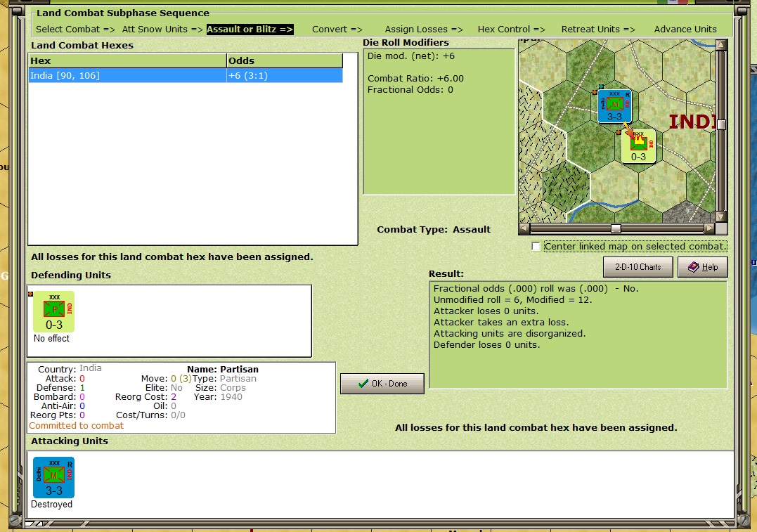Click mini map vertical scrollbar up arrow
Image resolution: width=757 pixels, height=532 pixels.
point(721,45)
